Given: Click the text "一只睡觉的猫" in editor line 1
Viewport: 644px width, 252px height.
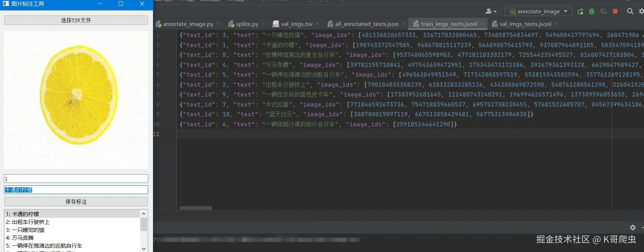Looking at the screenshot, I should tap(283, 35).
